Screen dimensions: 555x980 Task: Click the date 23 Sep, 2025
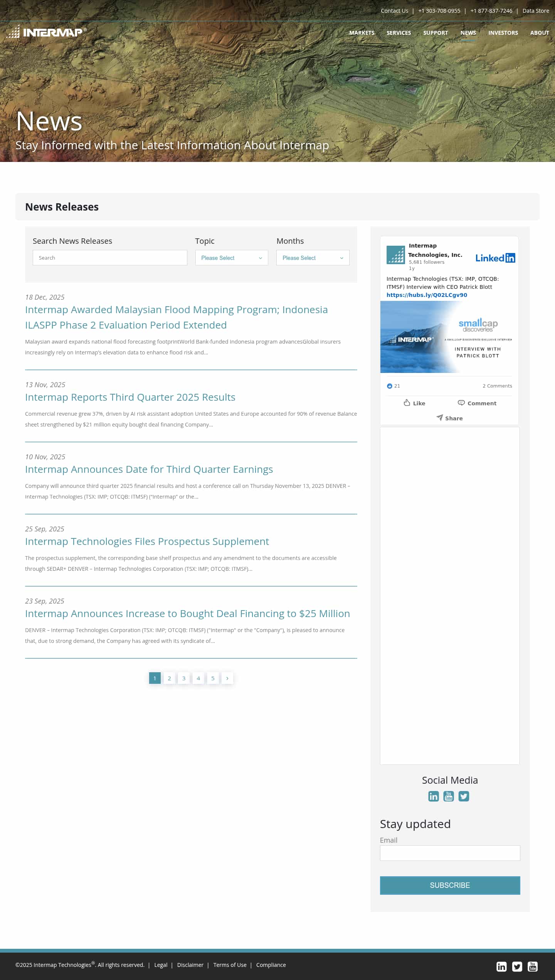[x=45, y=601]
